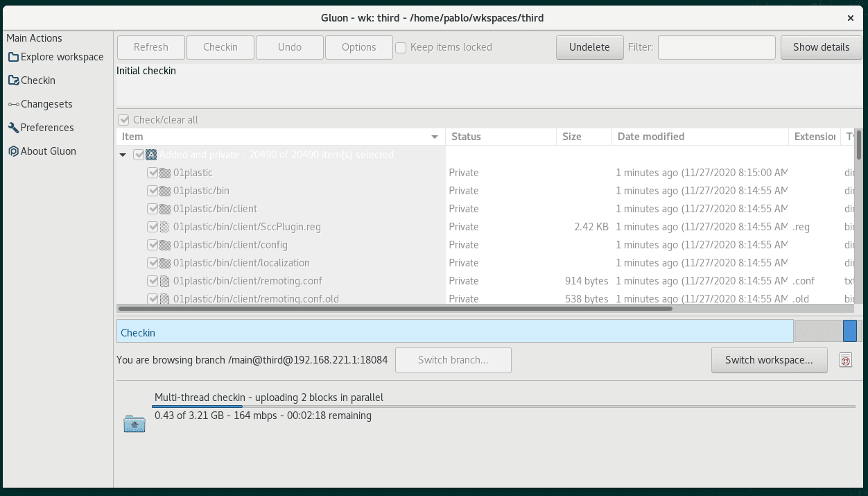
Task: Click the Explore workspace folder icon
Action: click(x=13, y=57)
